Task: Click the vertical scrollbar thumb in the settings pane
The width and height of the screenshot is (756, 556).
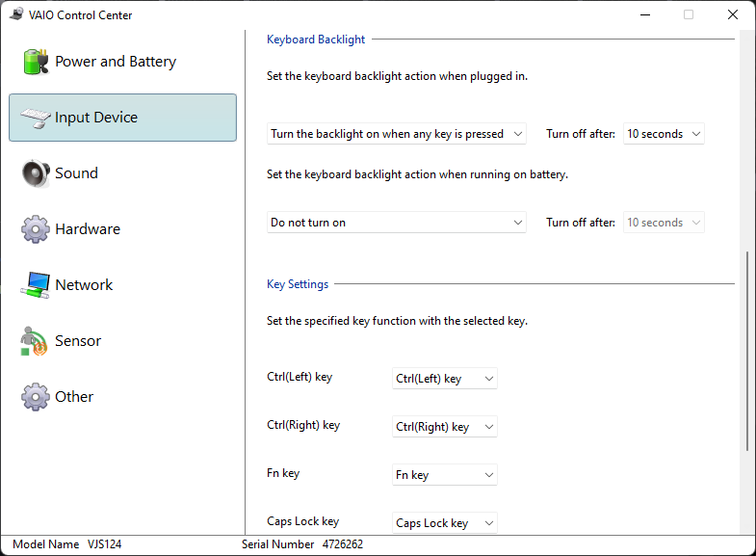Action: pyautogui.click(x=746, y=351)
